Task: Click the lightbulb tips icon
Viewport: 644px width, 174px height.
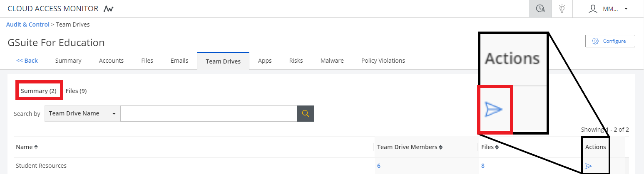Action: coord(562,9)
